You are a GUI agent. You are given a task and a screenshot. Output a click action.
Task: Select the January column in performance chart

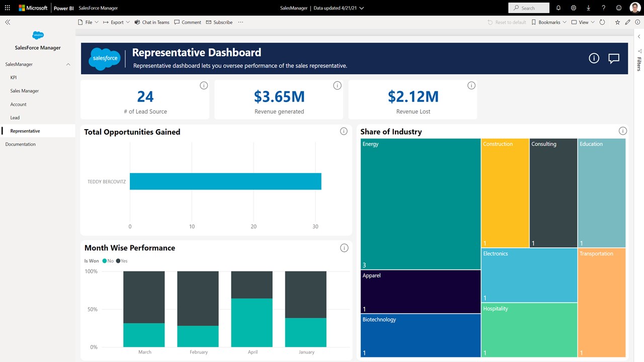[x=305, y=309]
